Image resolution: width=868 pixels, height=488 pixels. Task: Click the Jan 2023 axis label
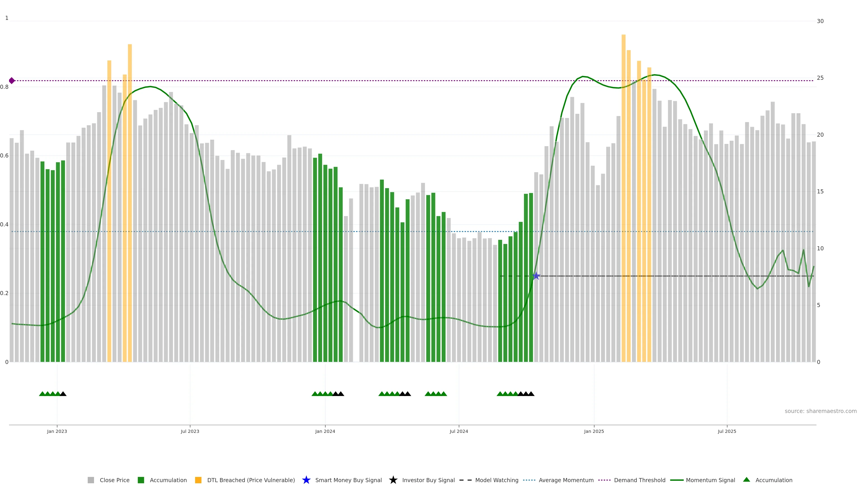tap(57, 431)
